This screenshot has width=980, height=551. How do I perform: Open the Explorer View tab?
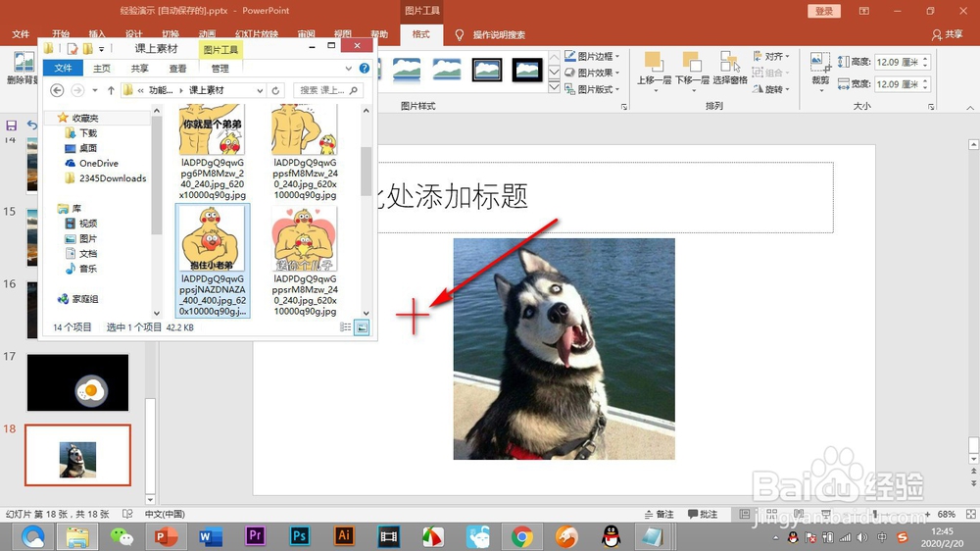click(x=177, y=69)
